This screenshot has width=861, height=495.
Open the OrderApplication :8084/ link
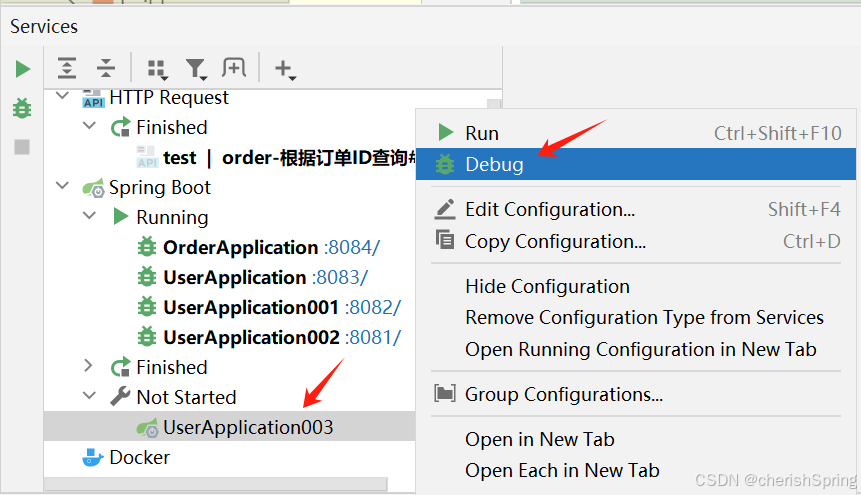tap(351, 248)
